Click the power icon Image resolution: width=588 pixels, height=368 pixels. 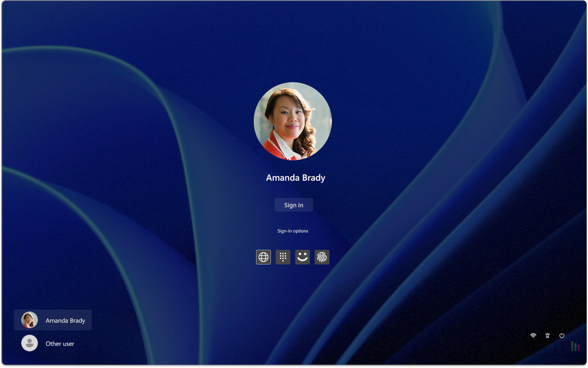click(x=562, y=336)
